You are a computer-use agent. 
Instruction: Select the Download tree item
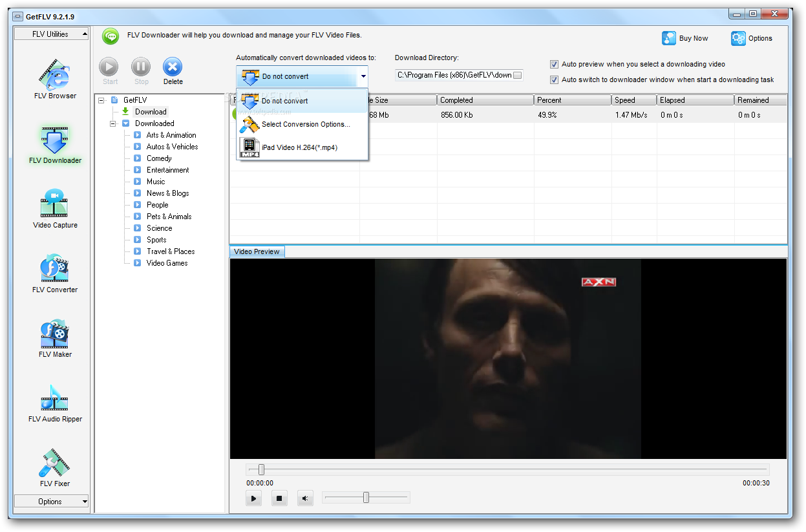(x=151, y=112)
